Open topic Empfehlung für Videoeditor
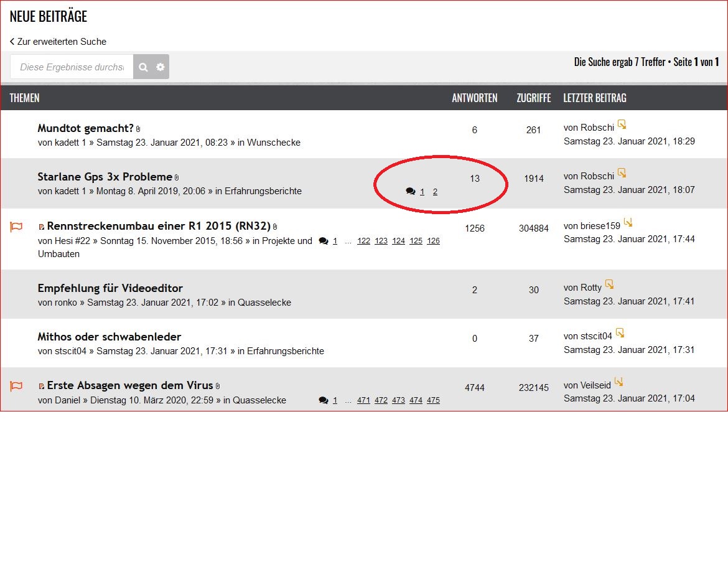This screenshot has height=564, width=728. coord(110,288)
